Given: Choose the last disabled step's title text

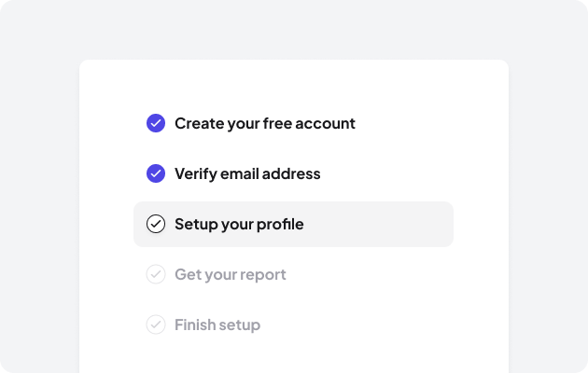Looking at the screenshot, I should pyautogui.click(x=217, y=325).
